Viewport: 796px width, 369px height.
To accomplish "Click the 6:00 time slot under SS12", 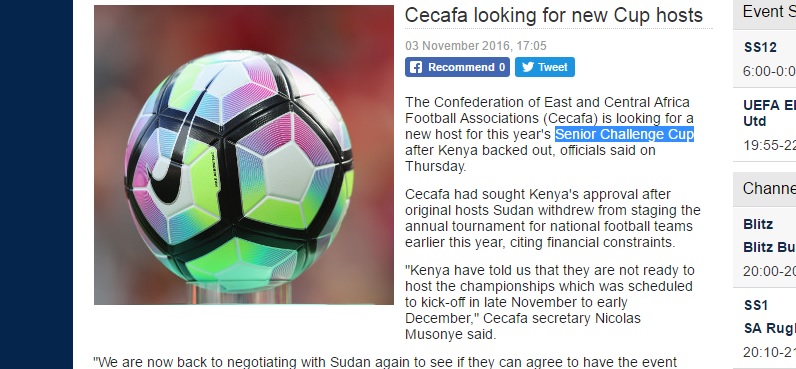I will (769, 72).
